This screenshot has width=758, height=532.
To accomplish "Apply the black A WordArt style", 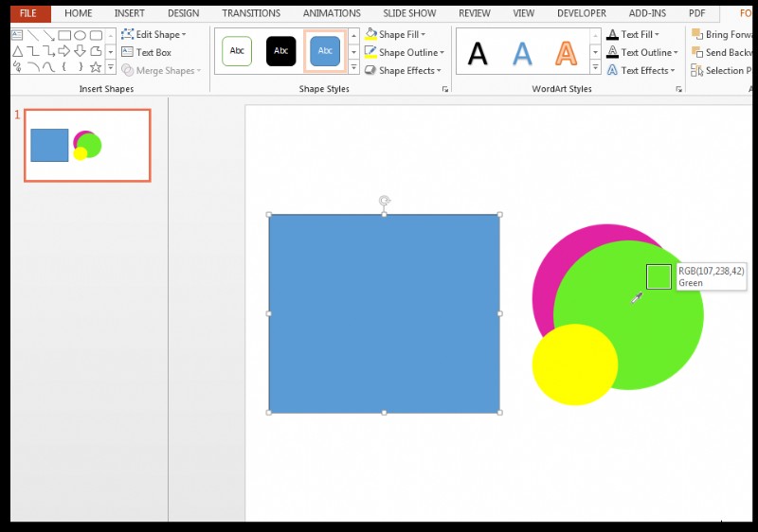I will tap(478, 53).
